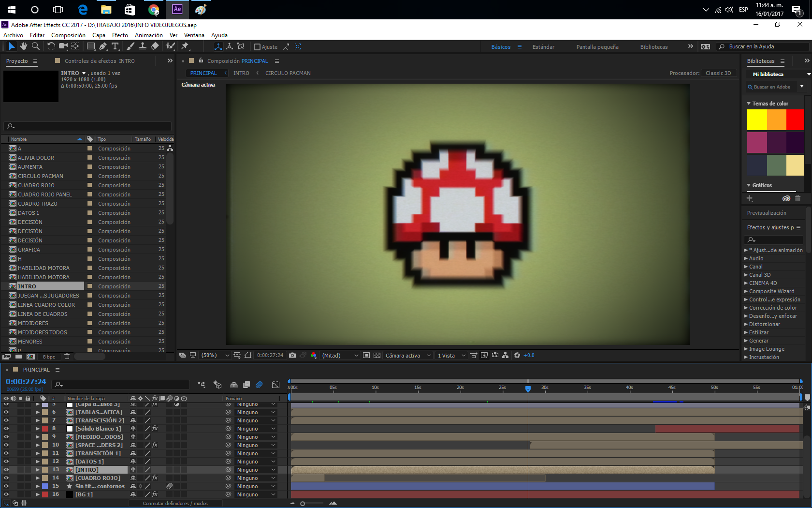
Task: Click the Classic 3D renderer button
Action: [718, 73]
